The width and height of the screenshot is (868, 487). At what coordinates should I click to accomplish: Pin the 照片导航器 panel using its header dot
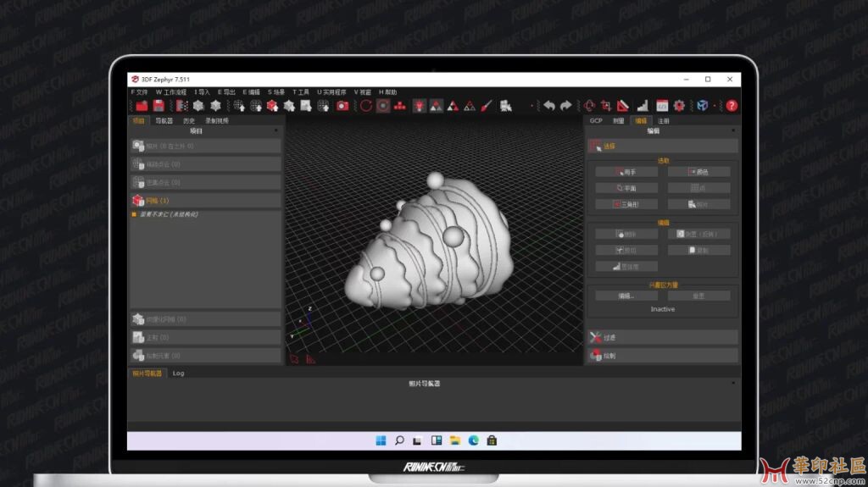click(x=733, y=383)
